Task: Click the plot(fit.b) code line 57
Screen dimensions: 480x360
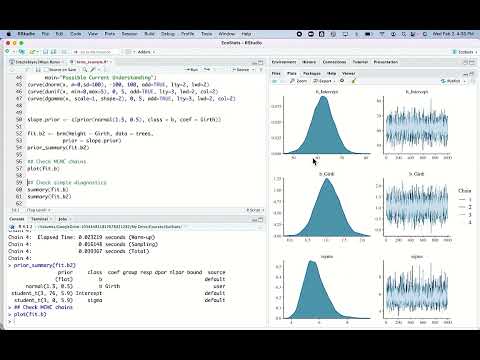Action: coord(43,169)
